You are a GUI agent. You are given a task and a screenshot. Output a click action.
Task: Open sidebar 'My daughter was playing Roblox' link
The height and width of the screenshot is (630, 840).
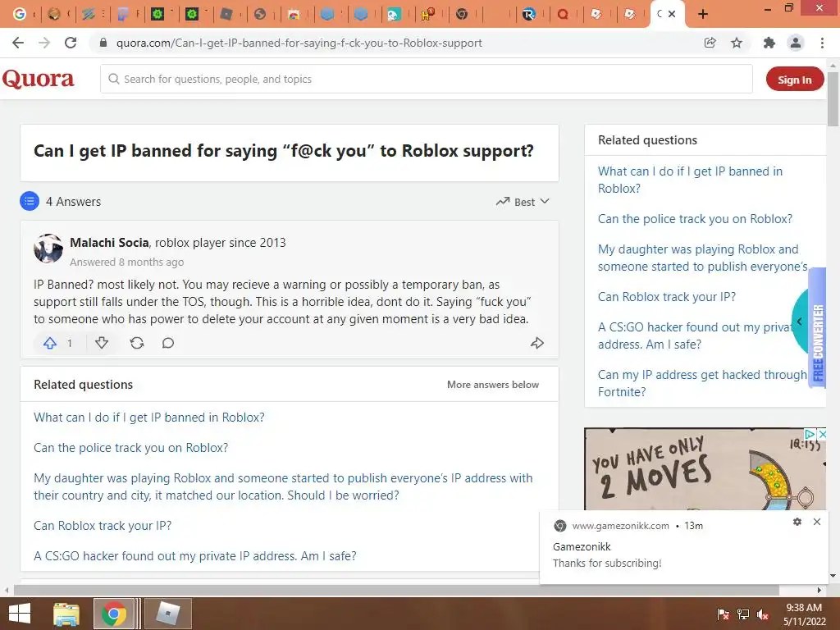702,258
